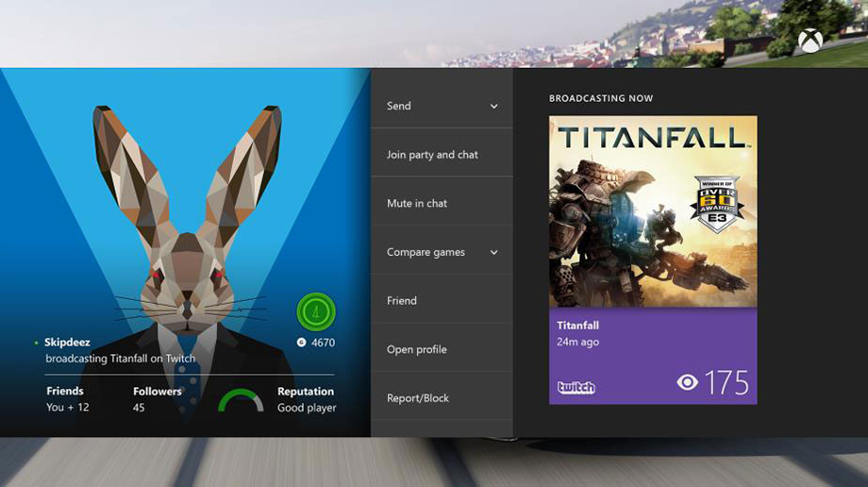Image resolution: width=868 pixels, height=487 pixels.
Task: Click the green online status dot by Skipdeez
Action: (37, 343)
